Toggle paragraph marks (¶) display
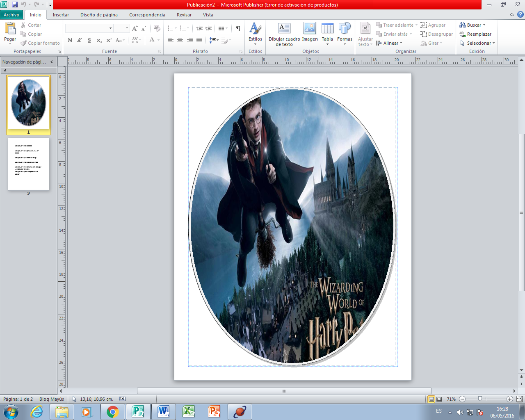This screenshot has width=525, height=420. tap(238, 28)
